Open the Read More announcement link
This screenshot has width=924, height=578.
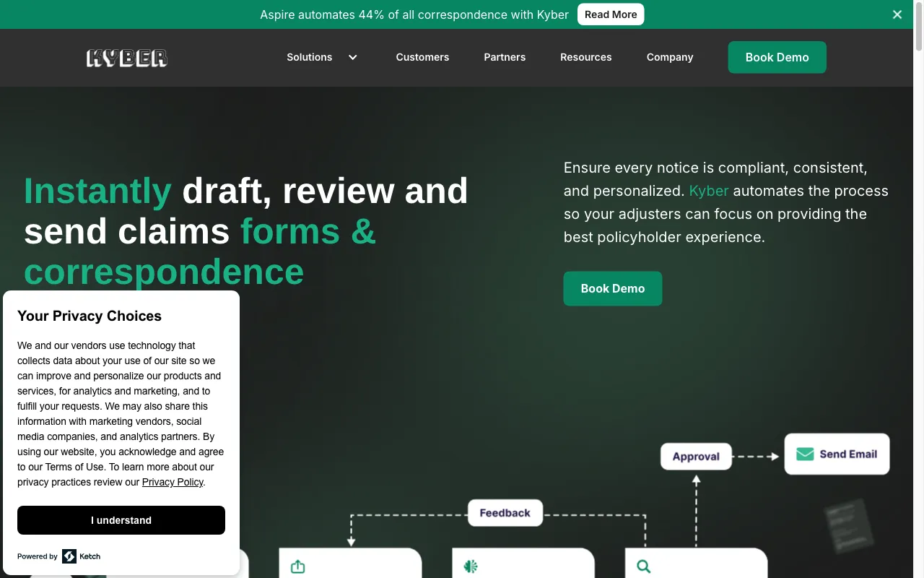click(x=611, y=14)
